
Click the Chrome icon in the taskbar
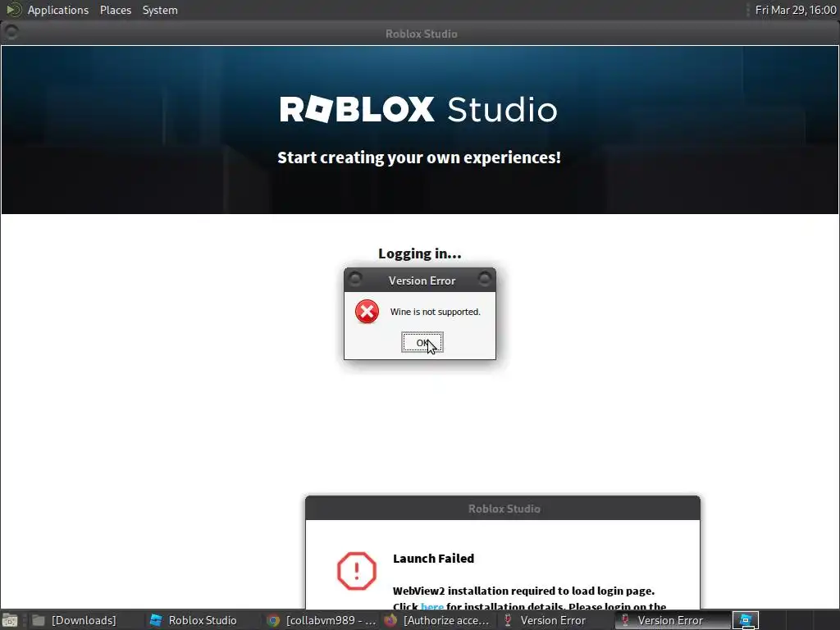click(x=273, y=620)
